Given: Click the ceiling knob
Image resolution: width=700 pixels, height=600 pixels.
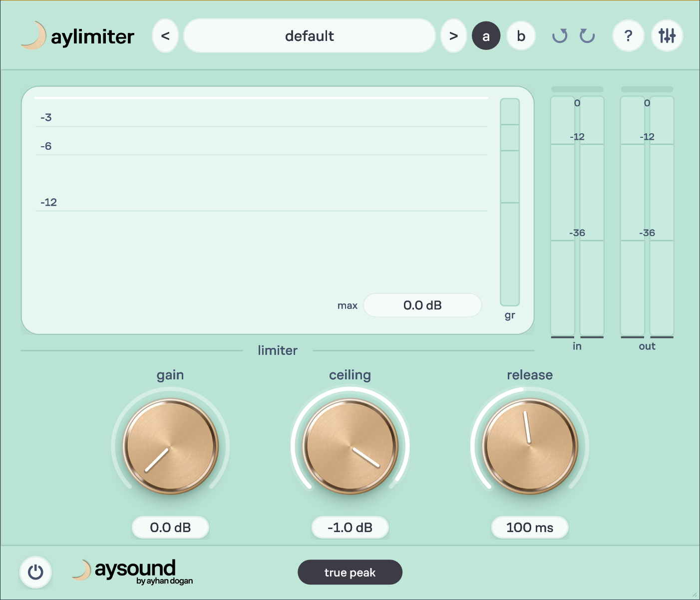Looking at the screenshot, I should coord(350,446).
